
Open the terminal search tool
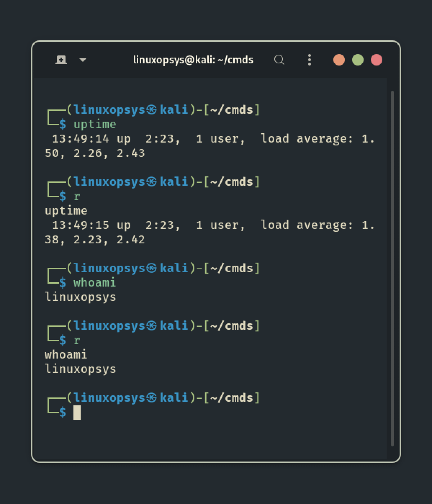(279, 60)
